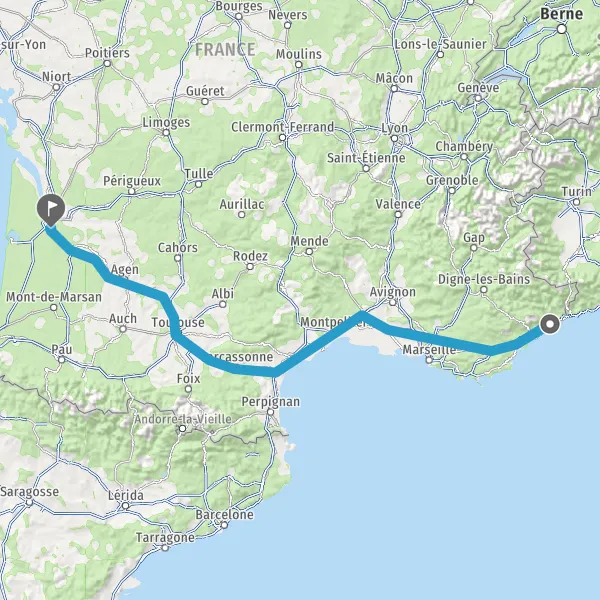Click the Barcelone city marker
Screen dimensions: 600x600
click(x=225, y=525)
